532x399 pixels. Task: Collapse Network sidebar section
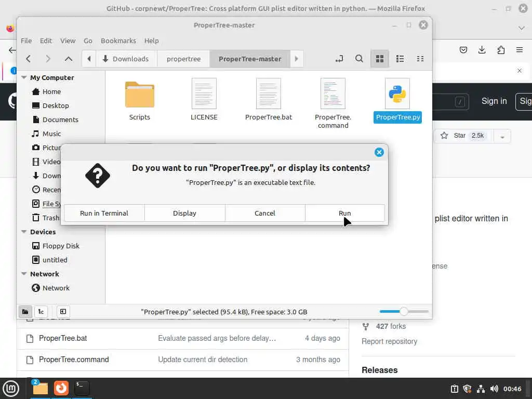click(x=24, y=274)
